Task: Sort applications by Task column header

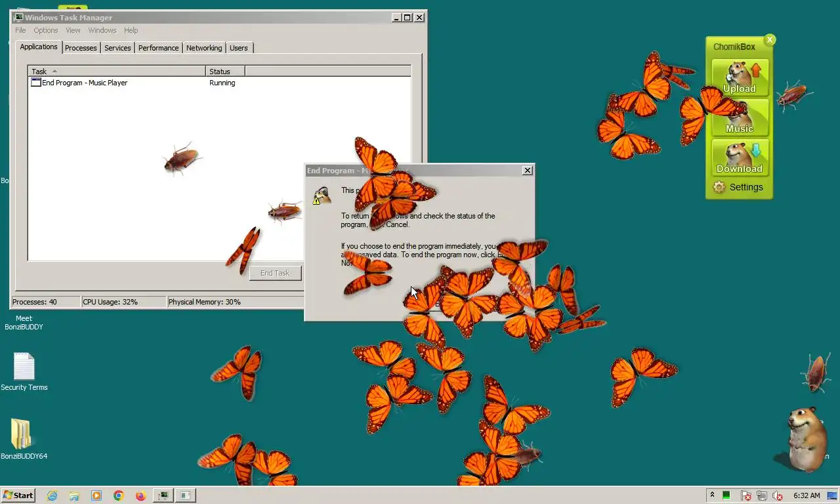Action: (117, 71)
